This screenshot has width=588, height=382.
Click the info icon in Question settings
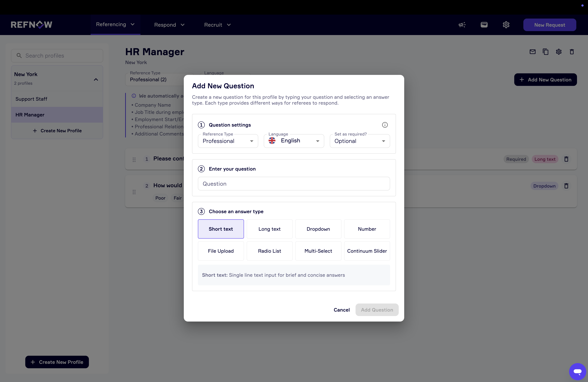tap(385, 125)
